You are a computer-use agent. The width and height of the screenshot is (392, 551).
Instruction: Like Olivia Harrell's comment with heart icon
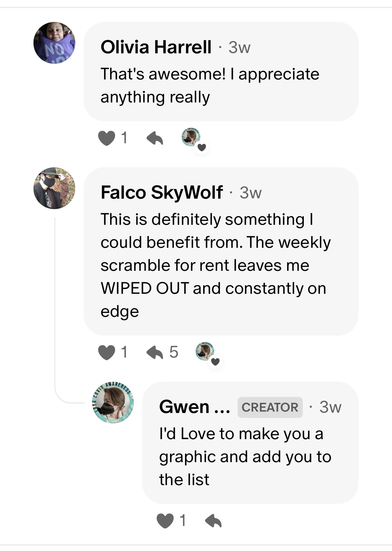[107, 138]
